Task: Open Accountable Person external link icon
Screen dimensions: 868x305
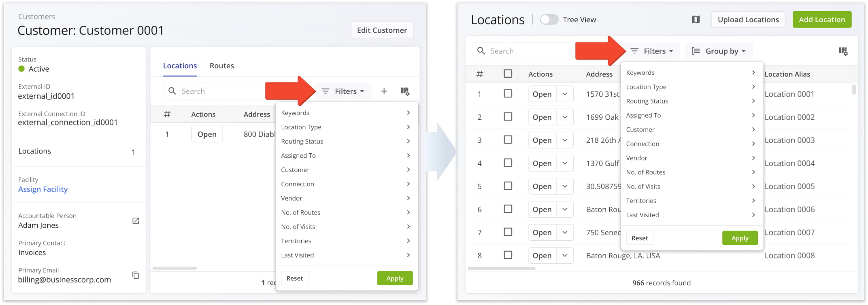Action: pos(136,221)
